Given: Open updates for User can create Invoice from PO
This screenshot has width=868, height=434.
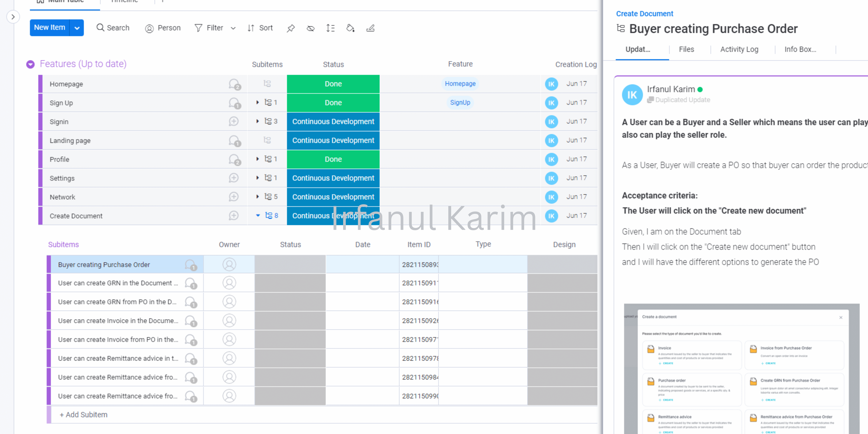Looking at the screenshot, I should (191, 340).
